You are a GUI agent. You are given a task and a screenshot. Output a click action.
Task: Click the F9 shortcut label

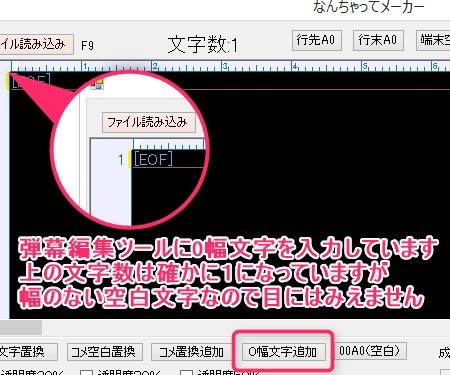(87, 45)
